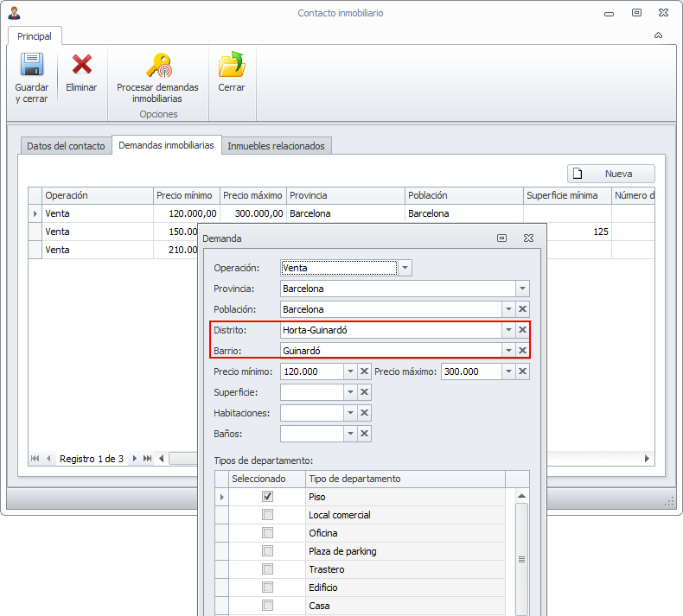Clear the Barrio field
This screenshot has width=683, height=616.
tap(522, 351)
